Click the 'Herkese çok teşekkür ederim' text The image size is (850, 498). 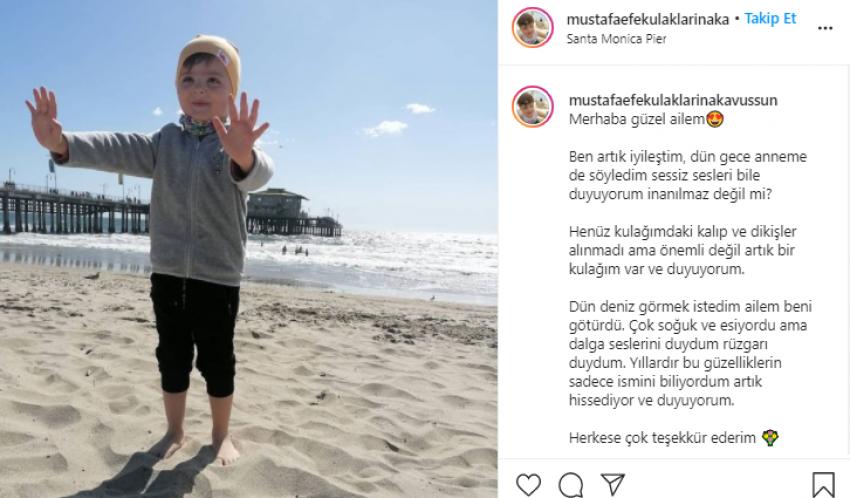pos(662,437)
